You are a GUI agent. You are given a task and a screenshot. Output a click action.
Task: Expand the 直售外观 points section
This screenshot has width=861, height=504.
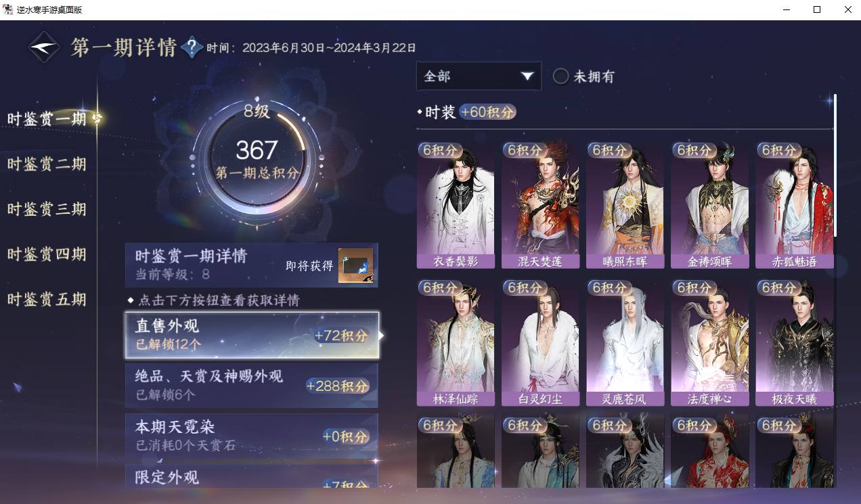(252, 335)
